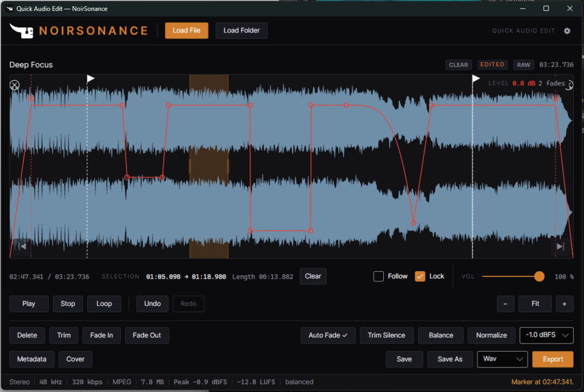Select the second white flag marker near end
Screen dimensions: 584x392
[x=476, y=79]
